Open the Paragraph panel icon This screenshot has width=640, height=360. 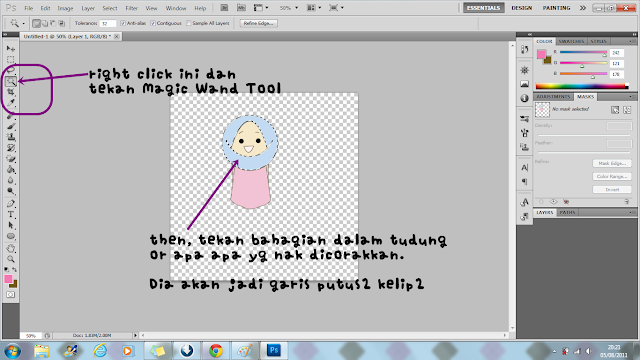coord(524,182)
